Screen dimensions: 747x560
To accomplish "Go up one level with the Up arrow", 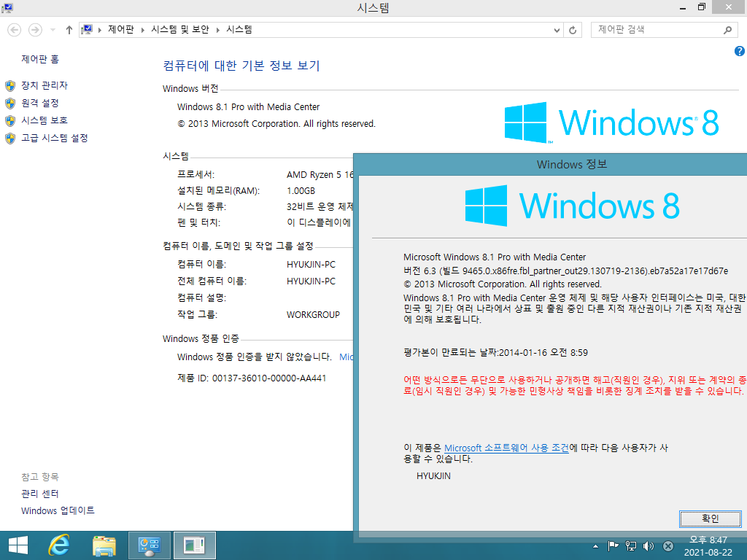I will pos(69,30).
